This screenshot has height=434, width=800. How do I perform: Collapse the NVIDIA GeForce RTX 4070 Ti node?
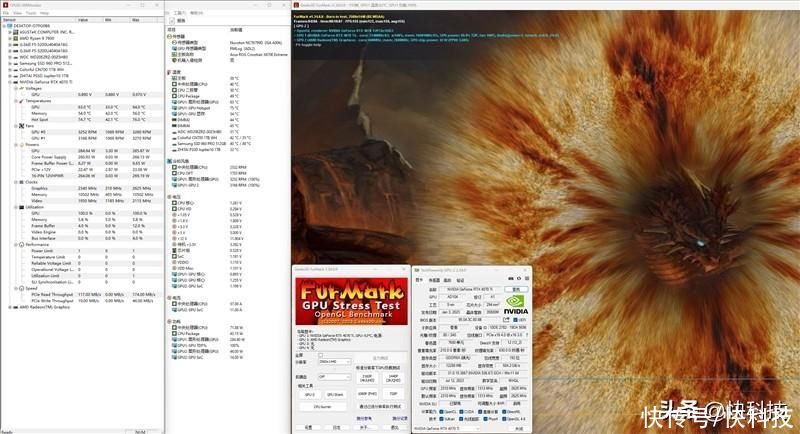10,82
